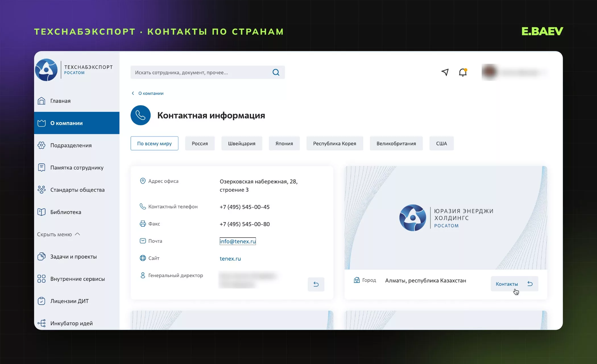Select the США country tab
Screen dimensions: 597x364
441,143
